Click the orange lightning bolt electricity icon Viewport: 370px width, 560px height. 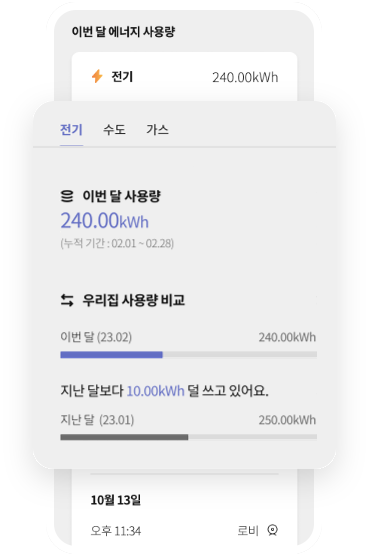click(97, 76)
